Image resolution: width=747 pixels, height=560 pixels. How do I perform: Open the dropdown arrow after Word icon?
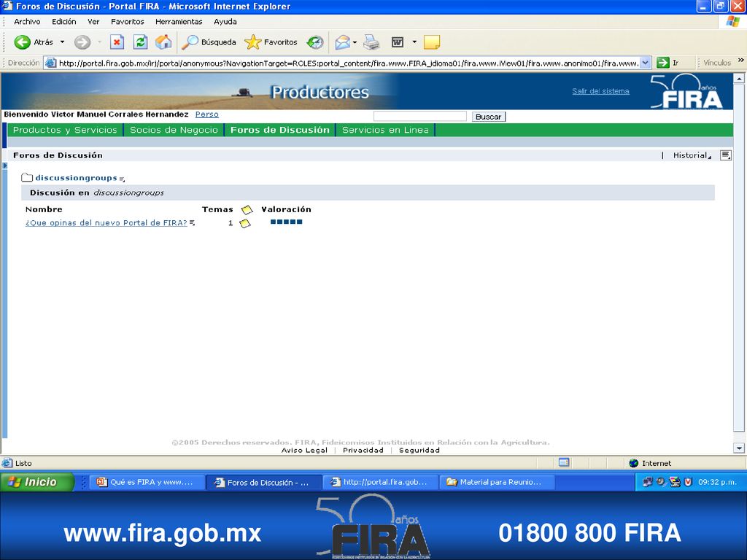click(414, 42)
